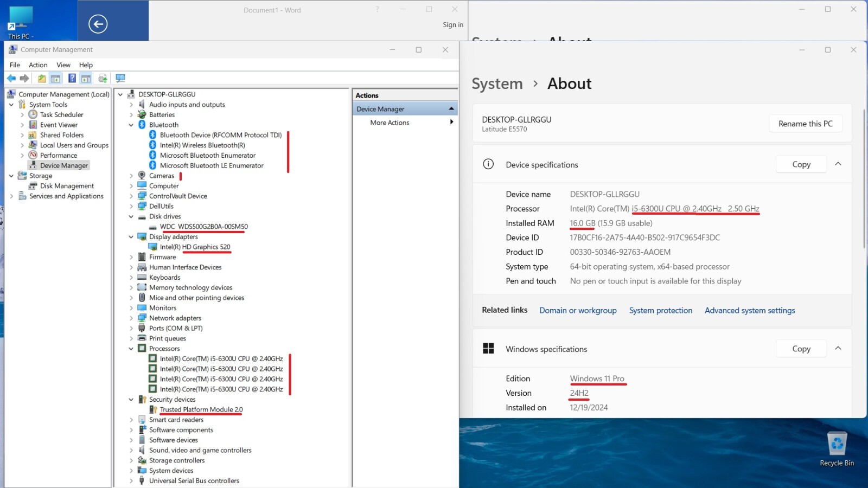The image size is (868, 488).
Task: Click the Settings About page vertical scrollbar
Action: pos(864,179)
